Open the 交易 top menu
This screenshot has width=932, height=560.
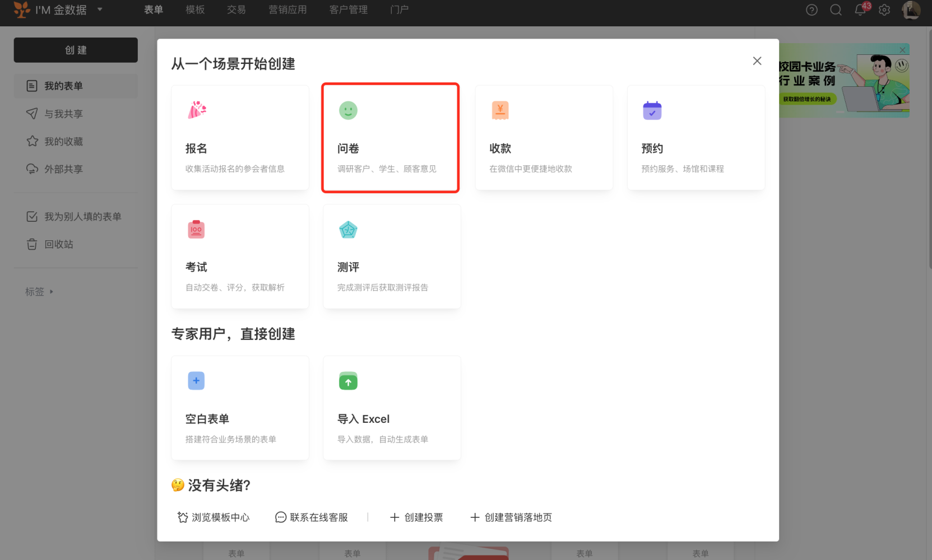point(237,10)
